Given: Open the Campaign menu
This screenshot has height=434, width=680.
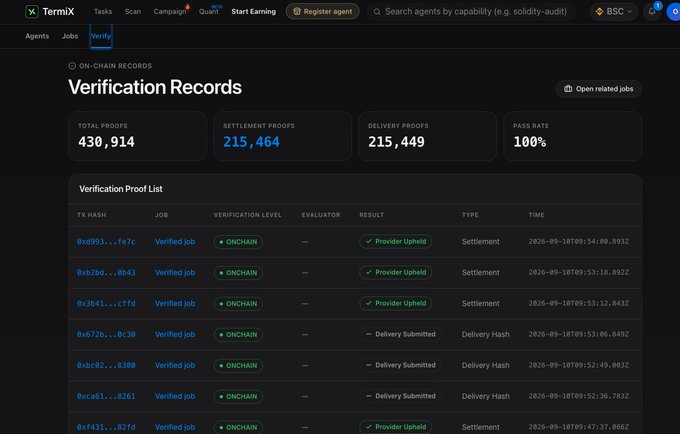Looking at the screenshot, I should click(170, 12).
